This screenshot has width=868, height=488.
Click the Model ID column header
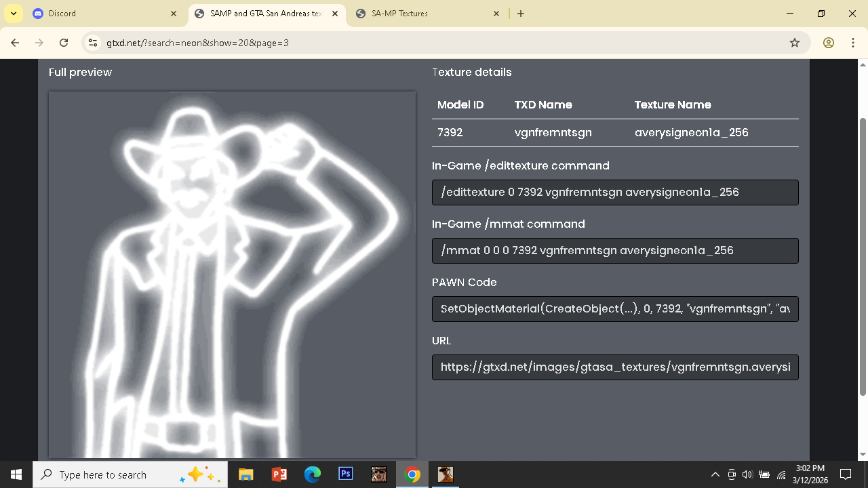click(460, 105)
